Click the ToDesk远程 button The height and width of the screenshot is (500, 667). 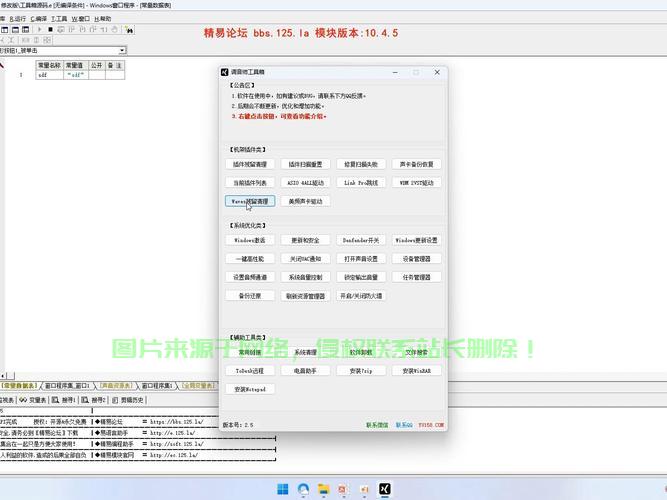pyautogui.click(x=250, y=371)
